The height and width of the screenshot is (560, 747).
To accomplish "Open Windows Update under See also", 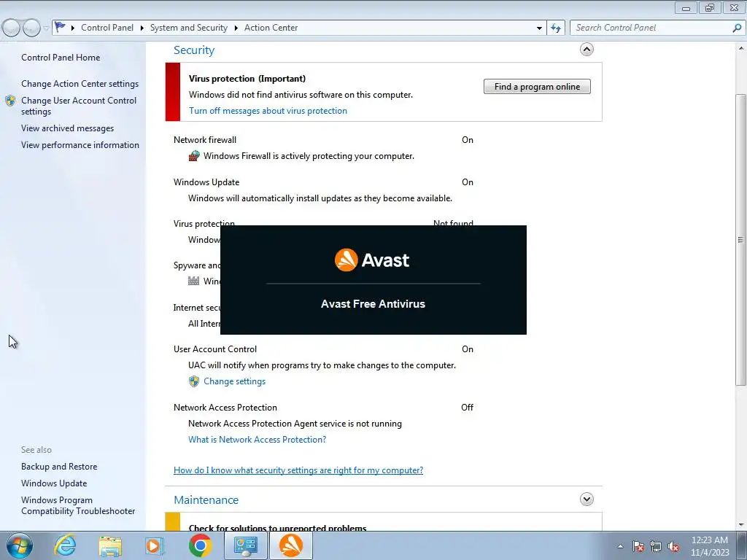I will point(54,483).
